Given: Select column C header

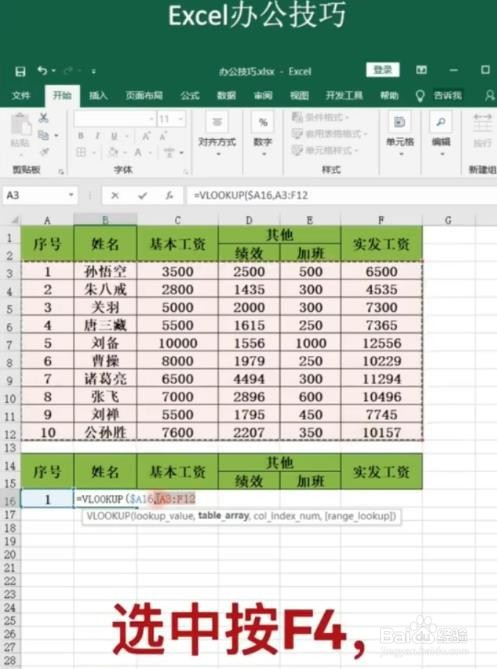Looking at the screenshot, I should click(177, 220).
